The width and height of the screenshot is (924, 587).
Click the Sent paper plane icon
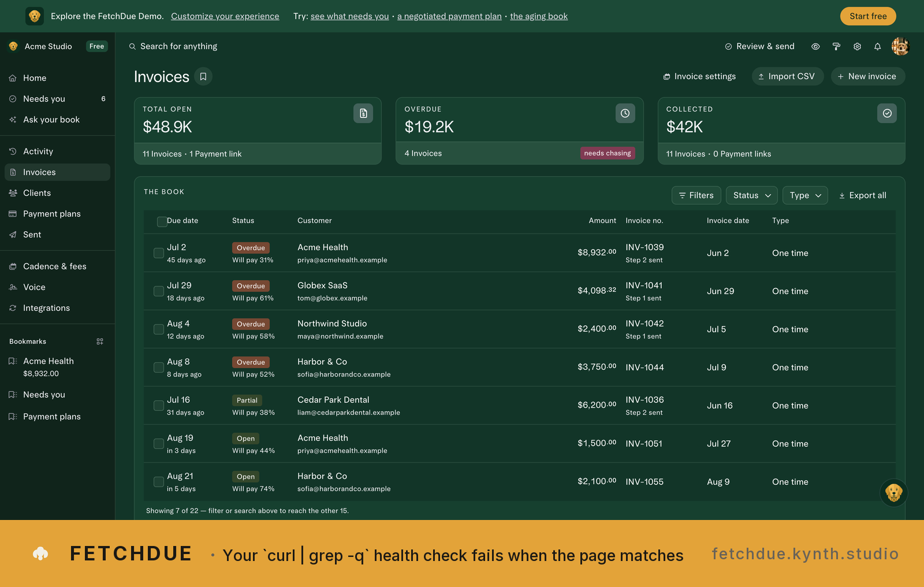tap(13, 235)
